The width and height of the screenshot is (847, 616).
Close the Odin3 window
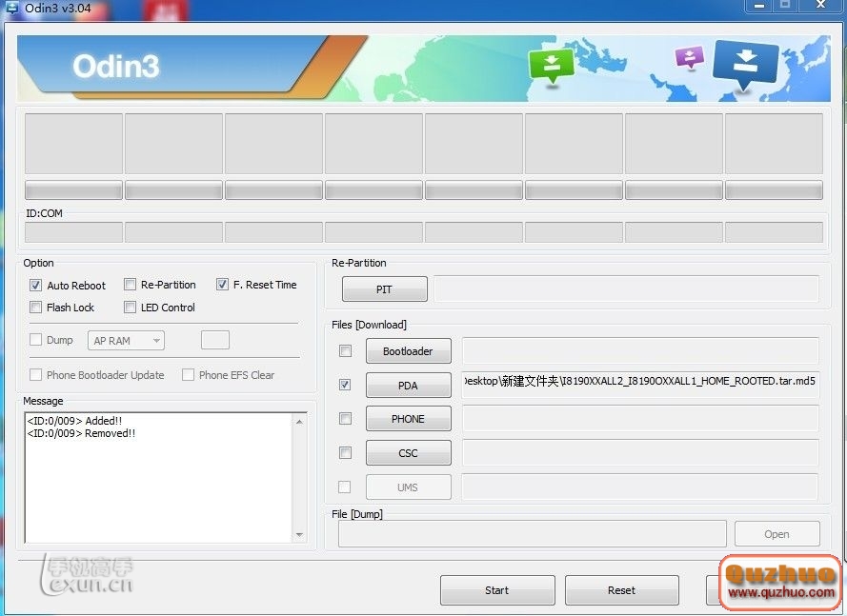(x=820, y=6)
